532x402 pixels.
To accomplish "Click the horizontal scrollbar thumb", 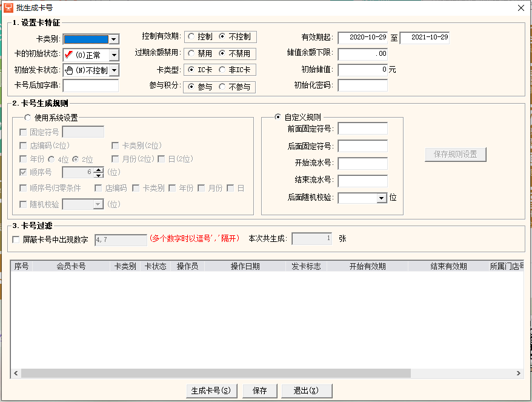I will (216, 373).
